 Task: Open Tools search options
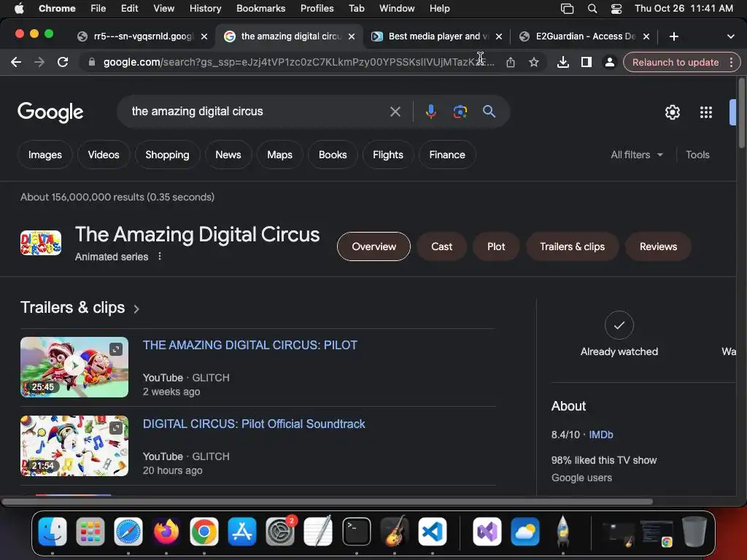tap(697, 155)
